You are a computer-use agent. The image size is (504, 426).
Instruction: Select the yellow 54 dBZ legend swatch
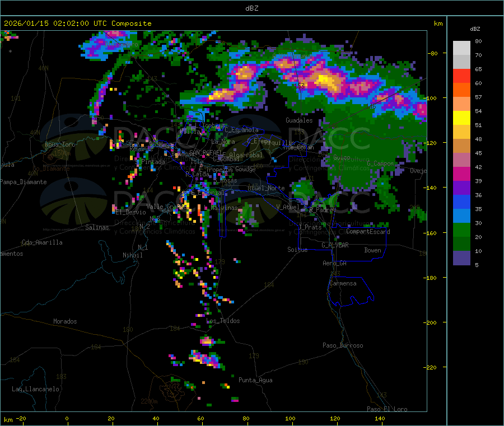(x=461, y=118)
